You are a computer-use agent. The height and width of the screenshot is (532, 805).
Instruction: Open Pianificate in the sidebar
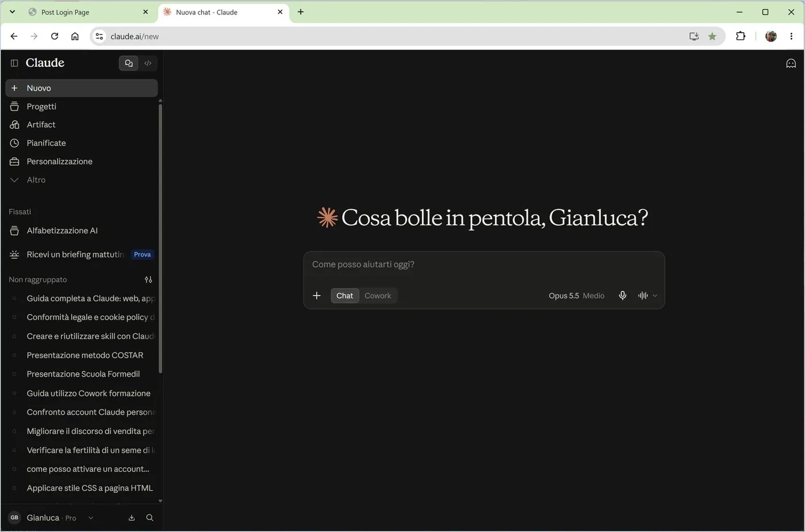pos(82,143)
